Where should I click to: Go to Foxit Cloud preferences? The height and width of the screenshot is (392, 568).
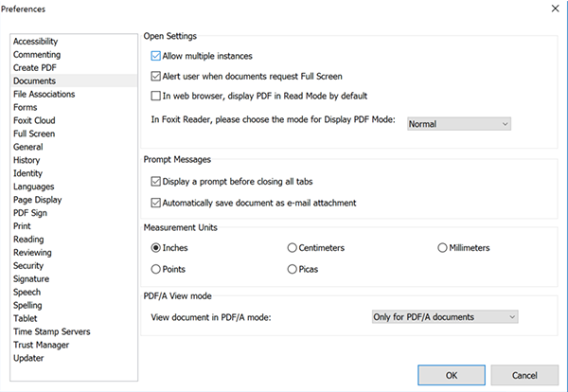click(x=74, y=120)
